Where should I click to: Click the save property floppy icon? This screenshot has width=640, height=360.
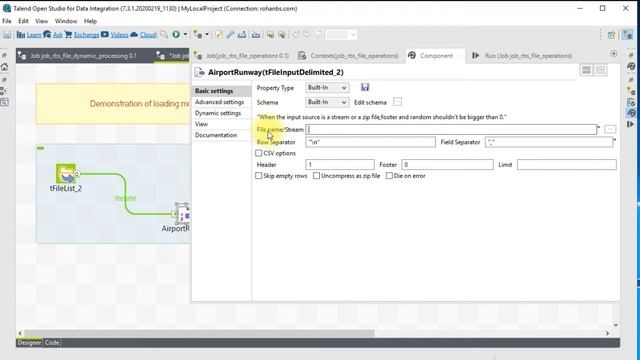tap(365, 87)
